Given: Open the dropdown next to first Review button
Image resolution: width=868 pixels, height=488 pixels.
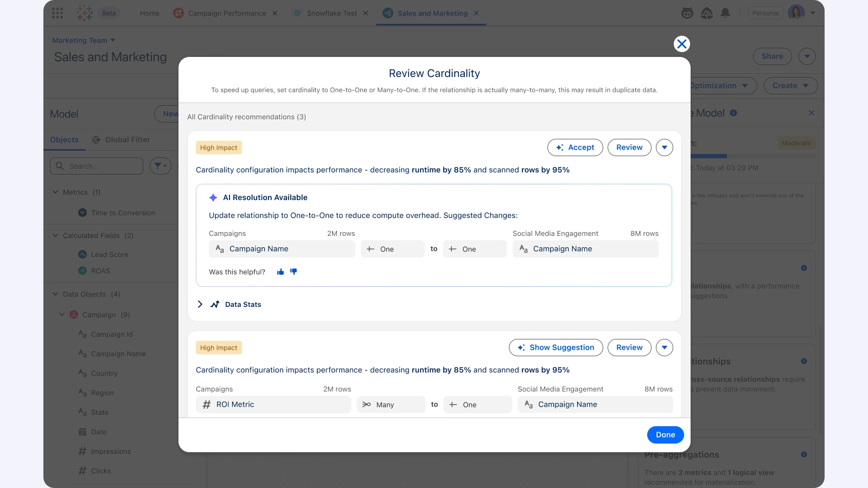Looking at the screenshot, I should (x=665, y=147).
